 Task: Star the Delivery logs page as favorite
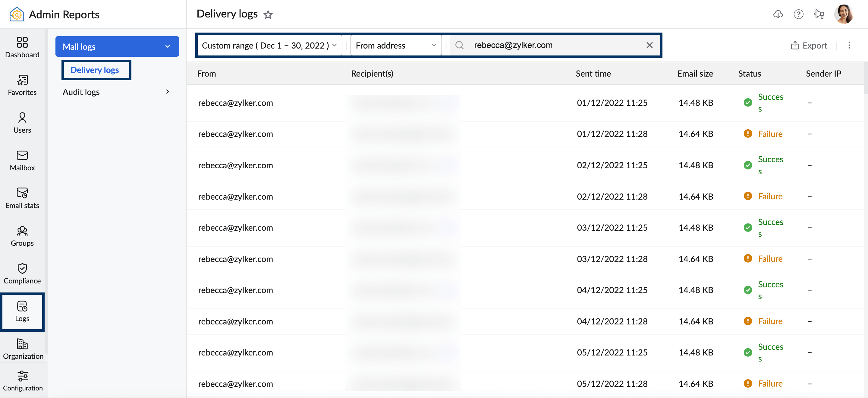tap(268, 15)
